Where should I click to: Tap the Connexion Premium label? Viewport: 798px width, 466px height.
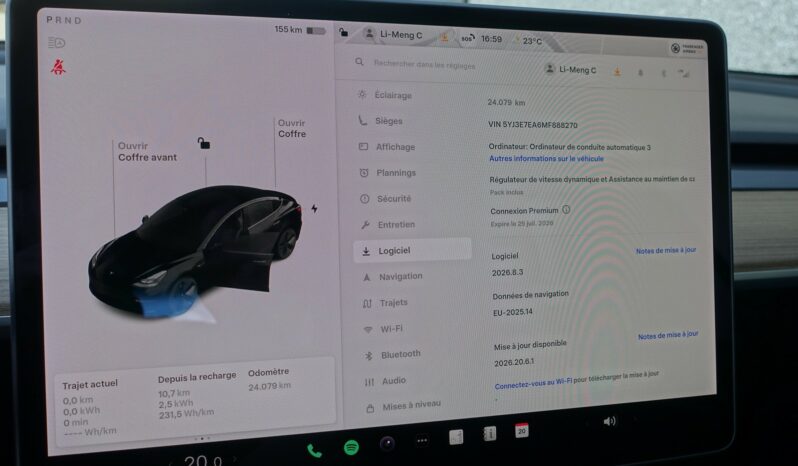(x=524, y=211)
